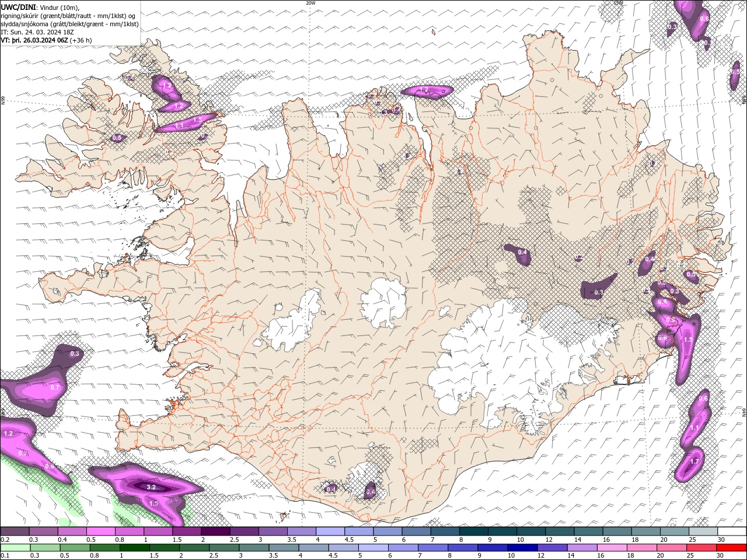This screenshot has width=747, height=560.
Task: Click the rain legend swatch starting at 8
Action: click(x=462, y=548)
